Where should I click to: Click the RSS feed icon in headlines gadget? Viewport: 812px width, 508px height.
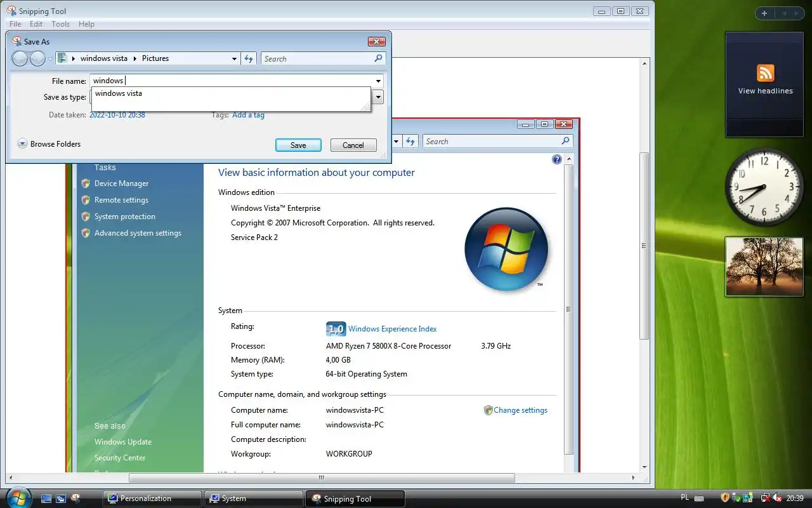click(x=766, y=73)
